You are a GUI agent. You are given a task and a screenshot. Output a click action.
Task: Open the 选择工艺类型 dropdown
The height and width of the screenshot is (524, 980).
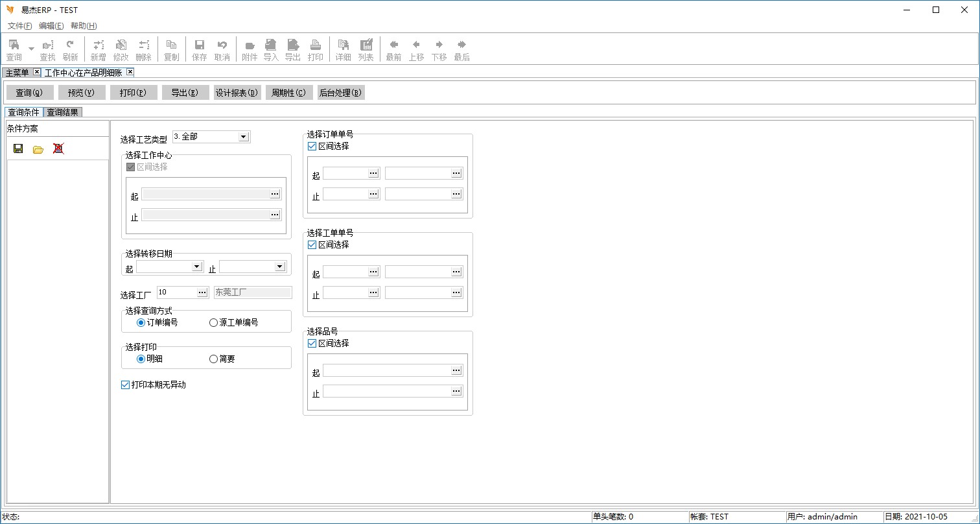click(x=244, y=137)
